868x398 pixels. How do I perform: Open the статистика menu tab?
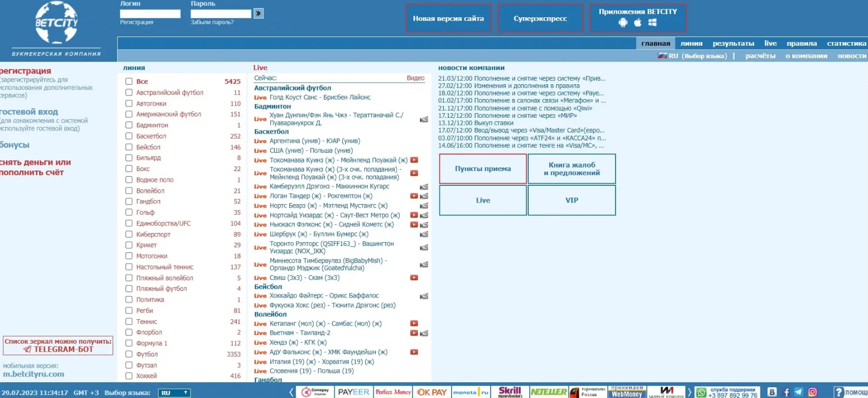coord(846,44)
